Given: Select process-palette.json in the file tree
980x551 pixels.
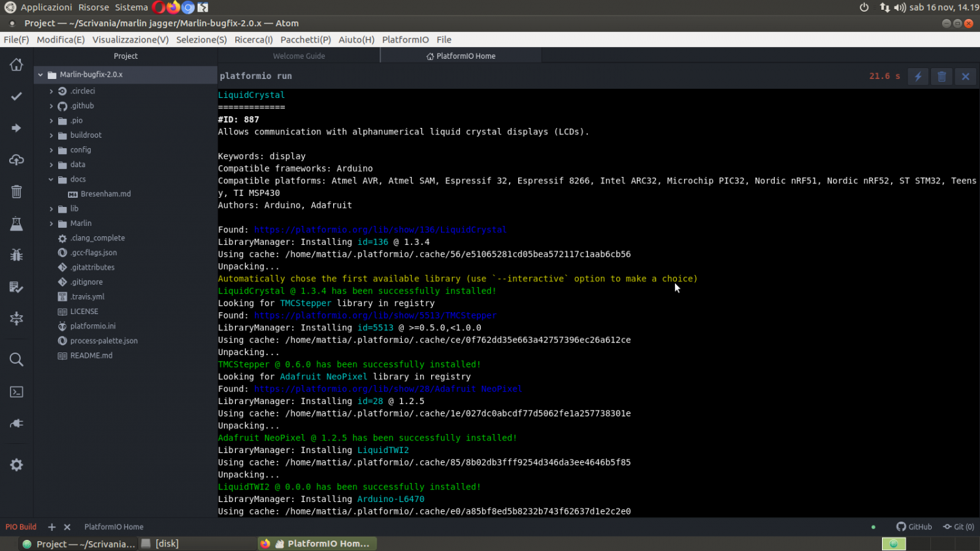Looking at the screenshot, I should (104, 341).
